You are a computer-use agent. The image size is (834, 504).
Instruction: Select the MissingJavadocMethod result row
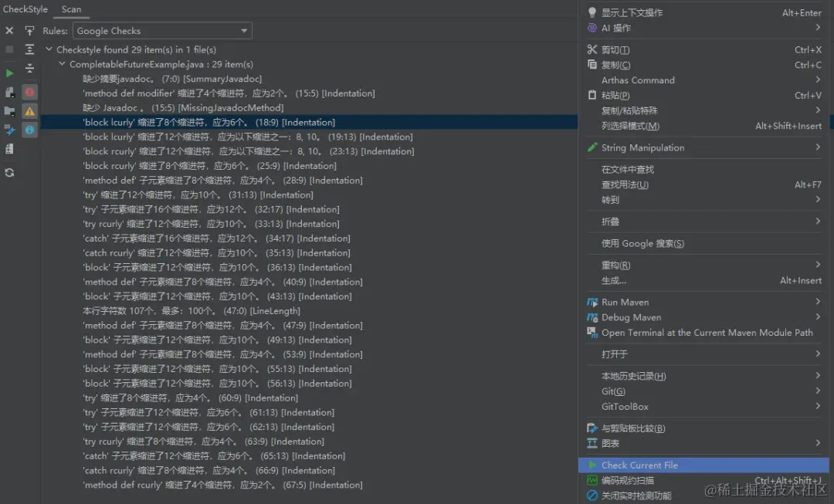[183, 107]
